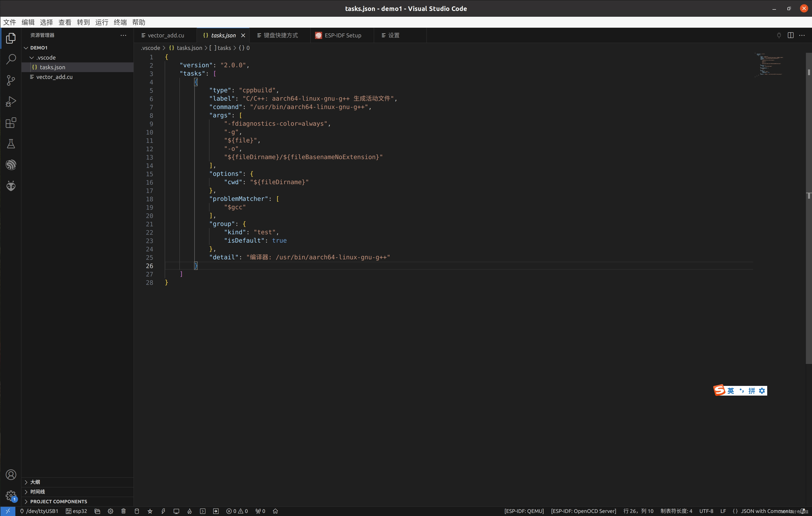Image resolution: width=812 pixels, height=516 pixels.
Task: Click the flash device lightning icon in status bar
Action: (163, 511)
